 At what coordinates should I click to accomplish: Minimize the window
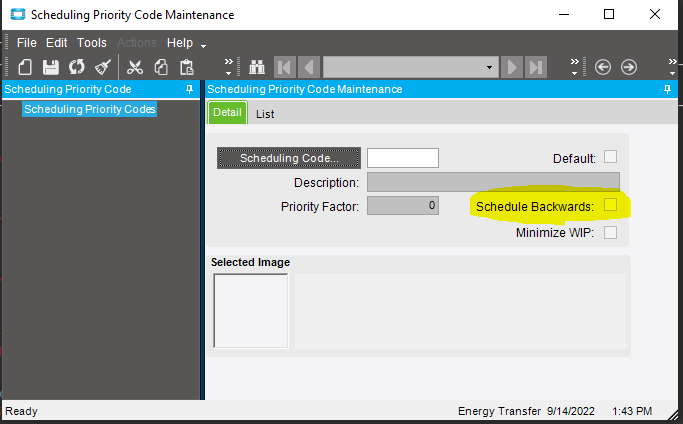[564, 14]
